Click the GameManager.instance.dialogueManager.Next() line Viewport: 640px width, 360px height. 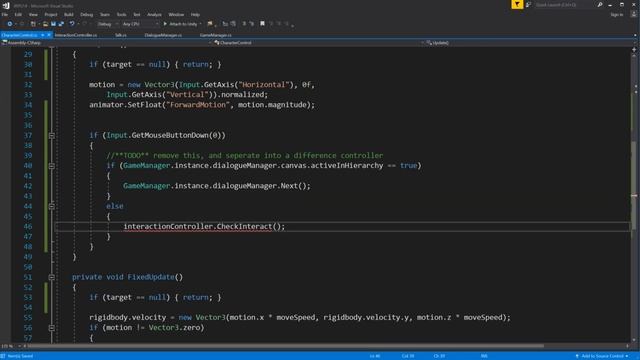[217, 186]
